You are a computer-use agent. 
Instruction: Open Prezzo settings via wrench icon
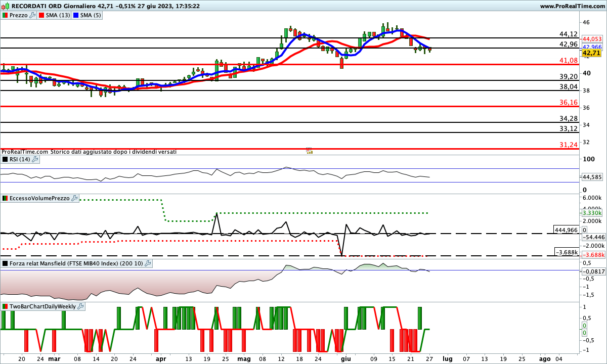click(33, 16)
